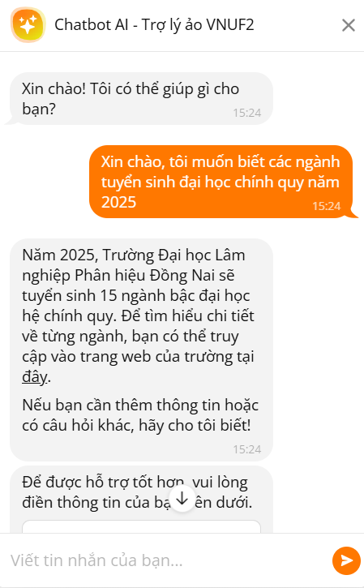The image size is (364, 588).
Task: Click the 15:24 timestamp on greeting bubble
Action: click(247, 113)
